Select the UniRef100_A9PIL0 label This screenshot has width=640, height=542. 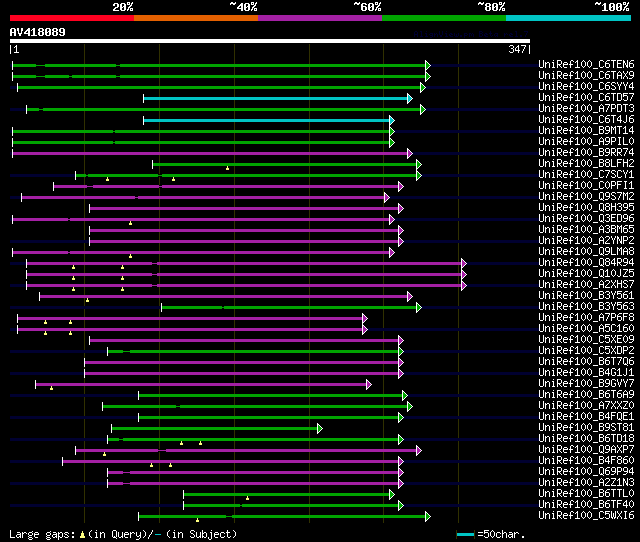[586, 142]
